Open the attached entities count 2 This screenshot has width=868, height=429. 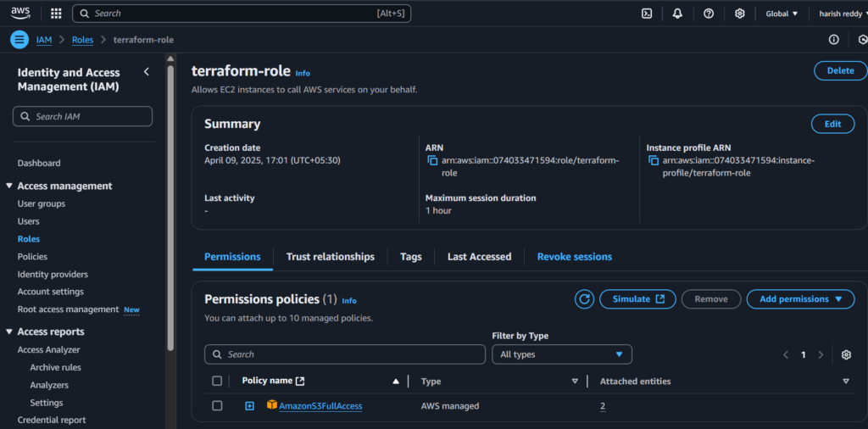click(603, 406)
